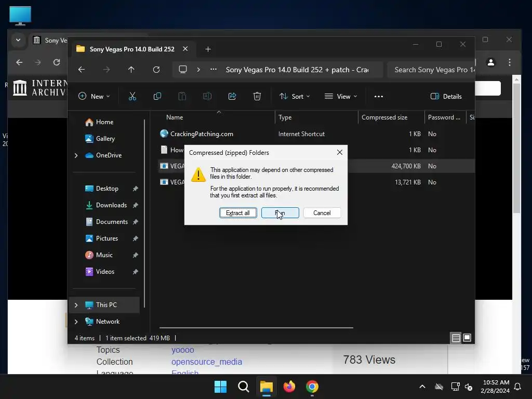Click Cancel in the zipped folders dialog
The image size is (532, 399).
pos(322,212)
